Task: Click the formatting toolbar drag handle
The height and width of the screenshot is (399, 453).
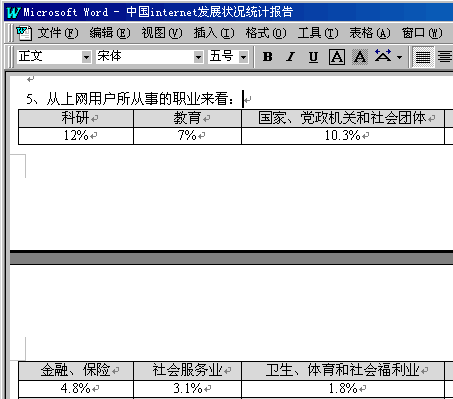Action: pyautogui.click(x=11, y=57)
